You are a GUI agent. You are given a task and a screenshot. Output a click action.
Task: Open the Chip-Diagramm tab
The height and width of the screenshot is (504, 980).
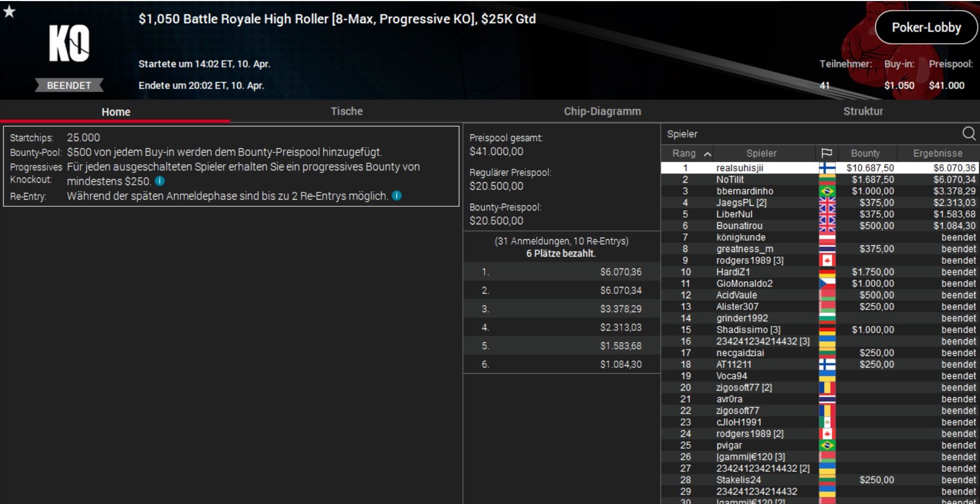click(x=602, y=111)
